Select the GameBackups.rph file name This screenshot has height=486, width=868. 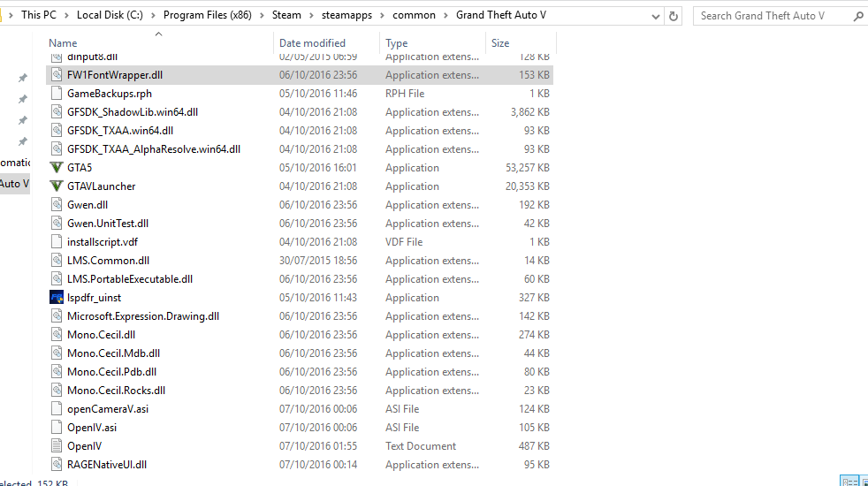point(110,94)
